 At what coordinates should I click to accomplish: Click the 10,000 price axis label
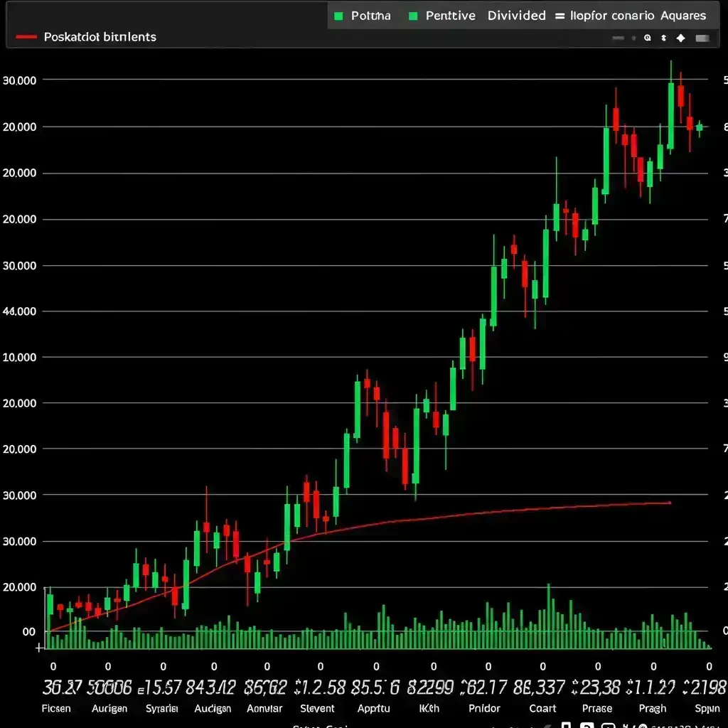(19, 358)
